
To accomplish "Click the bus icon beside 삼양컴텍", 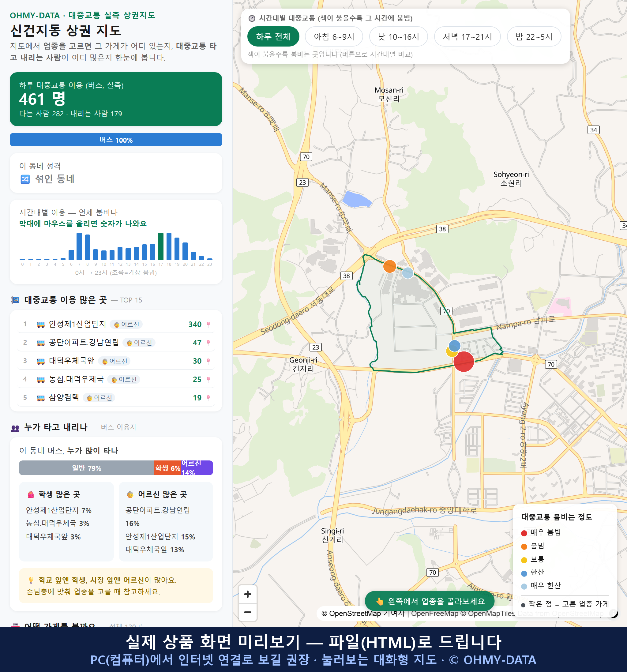I will [40, 398].
